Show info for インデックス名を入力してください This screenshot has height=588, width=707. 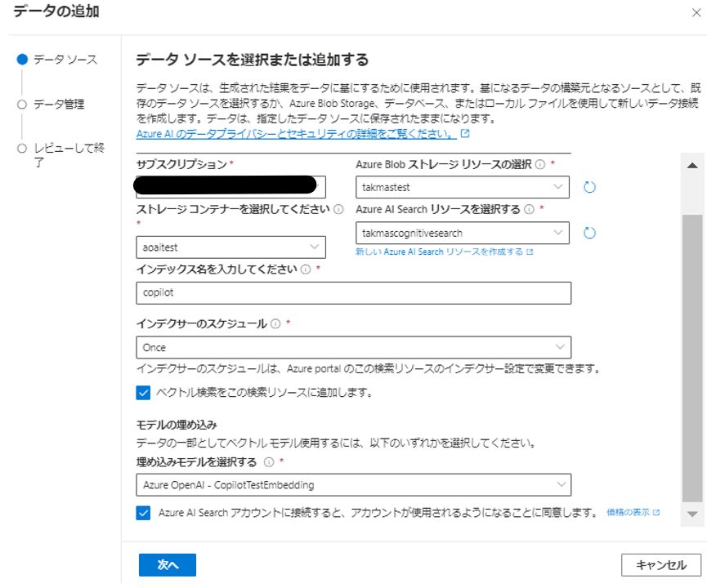click(x=306, y=269)
